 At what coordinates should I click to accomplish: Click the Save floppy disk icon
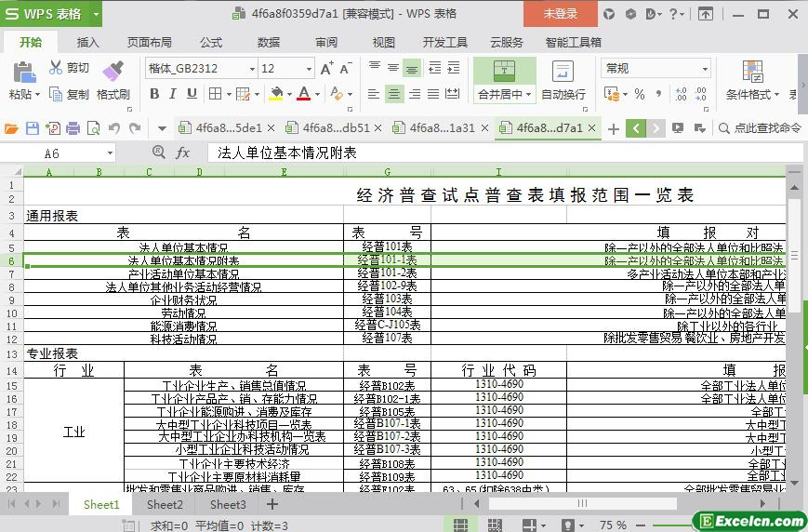pyautogui.click(x=33, y=128)
